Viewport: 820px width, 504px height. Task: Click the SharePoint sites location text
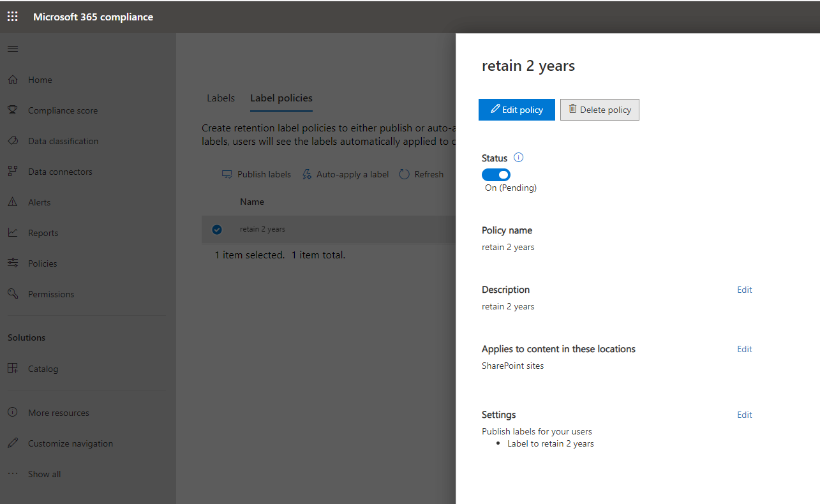513,366
